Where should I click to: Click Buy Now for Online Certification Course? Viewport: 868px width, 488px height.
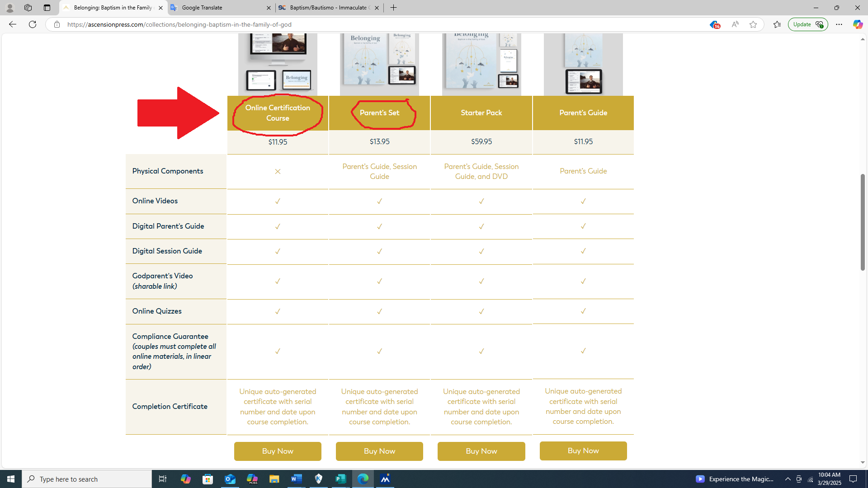(278, 451)
